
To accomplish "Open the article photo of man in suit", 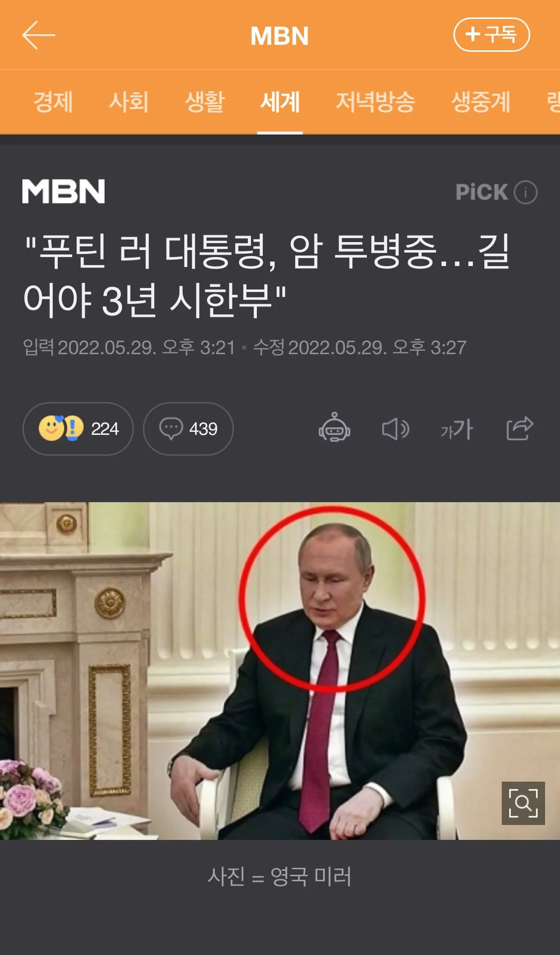I will tap(280, 671).
